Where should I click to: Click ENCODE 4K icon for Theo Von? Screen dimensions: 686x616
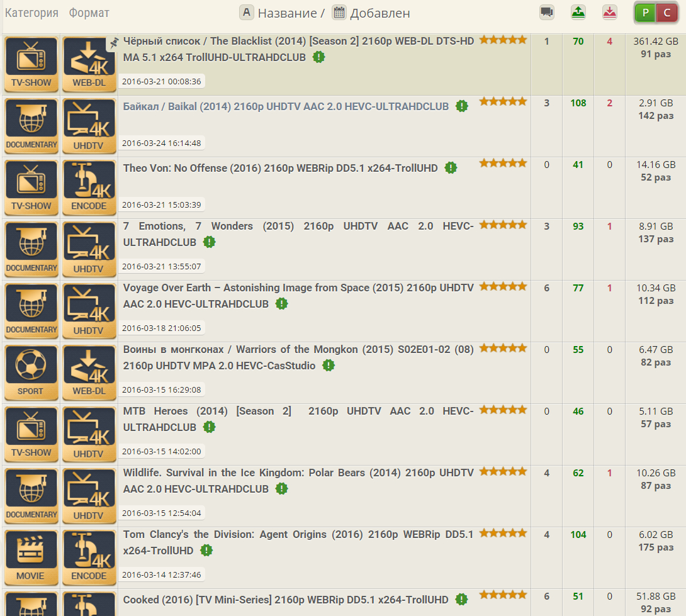(89, 187)
